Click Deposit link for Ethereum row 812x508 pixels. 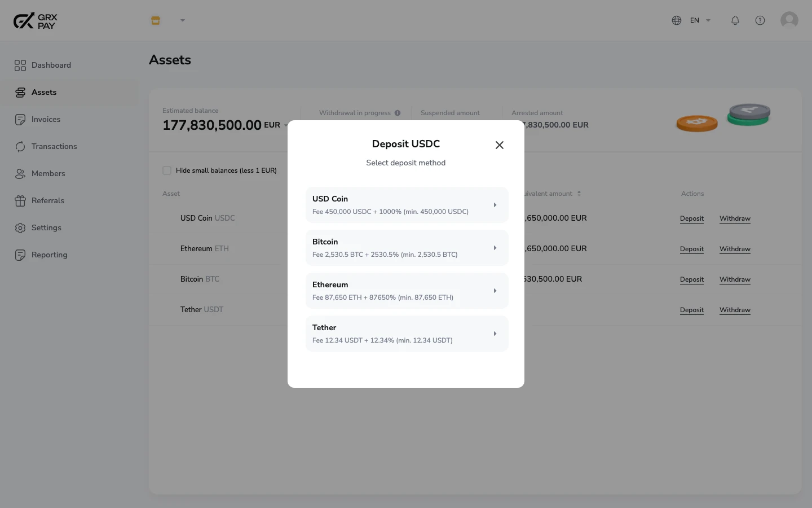pyautogui.click(x=692, y=249)
